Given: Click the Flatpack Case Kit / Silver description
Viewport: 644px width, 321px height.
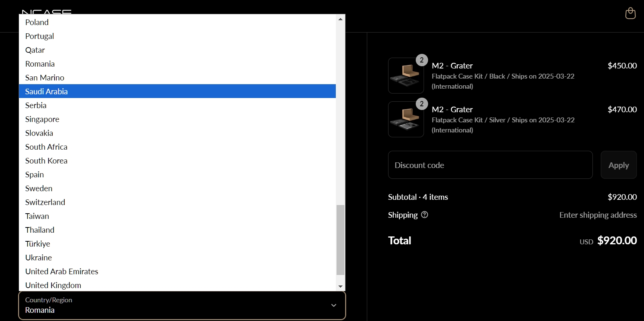Looking at the screenshot, I should [503, 125].
